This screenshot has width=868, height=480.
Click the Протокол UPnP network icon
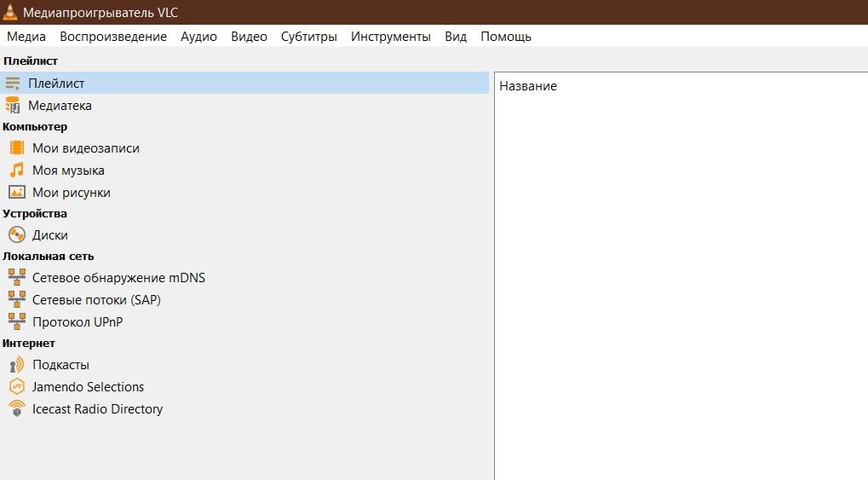(16, 321)
